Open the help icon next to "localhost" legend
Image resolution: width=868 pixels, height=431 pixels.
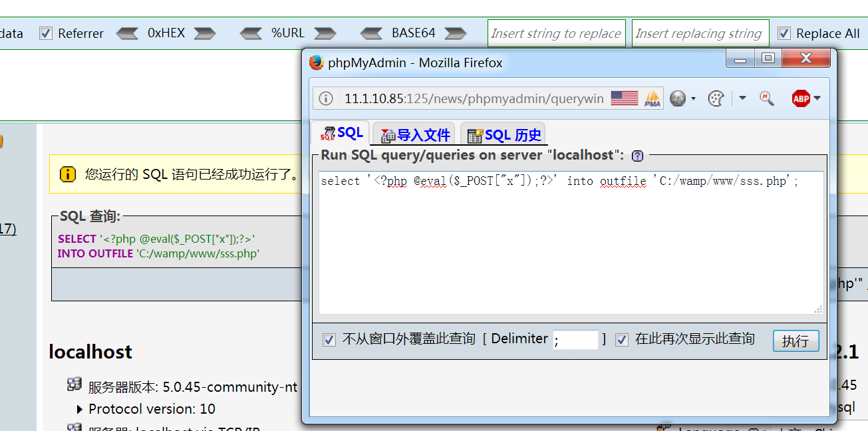tap(637, 156)
